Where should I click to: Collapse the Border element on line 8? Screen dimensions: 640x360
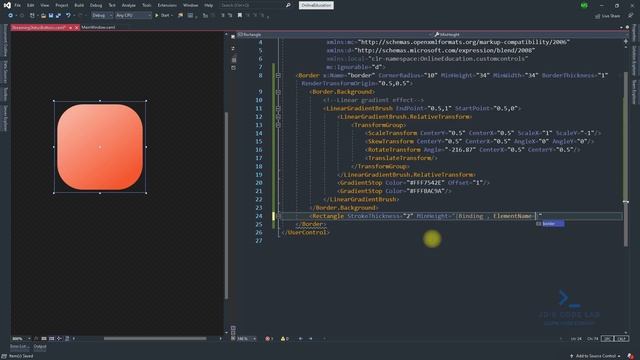(278, 76)
